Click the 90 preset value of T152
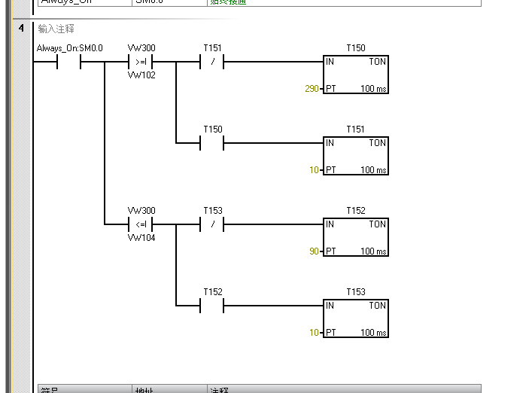 coord(315,251)
